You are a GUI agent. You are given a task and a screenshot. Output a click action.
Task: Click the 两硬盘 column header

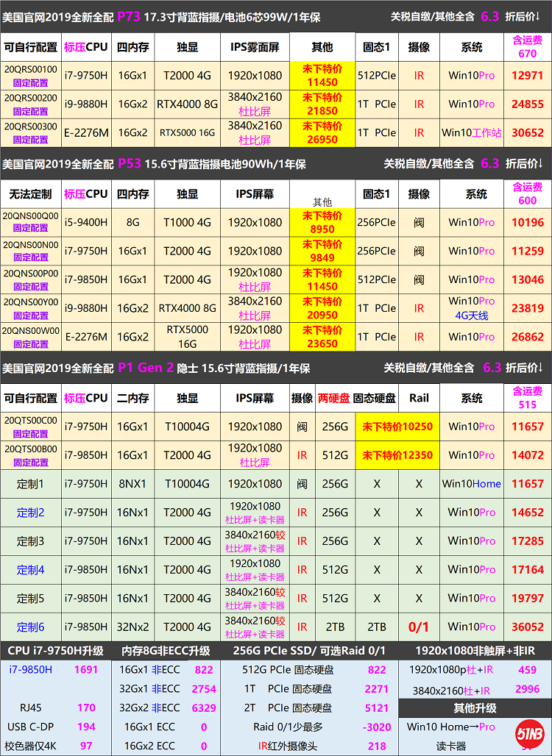[334, 399]
